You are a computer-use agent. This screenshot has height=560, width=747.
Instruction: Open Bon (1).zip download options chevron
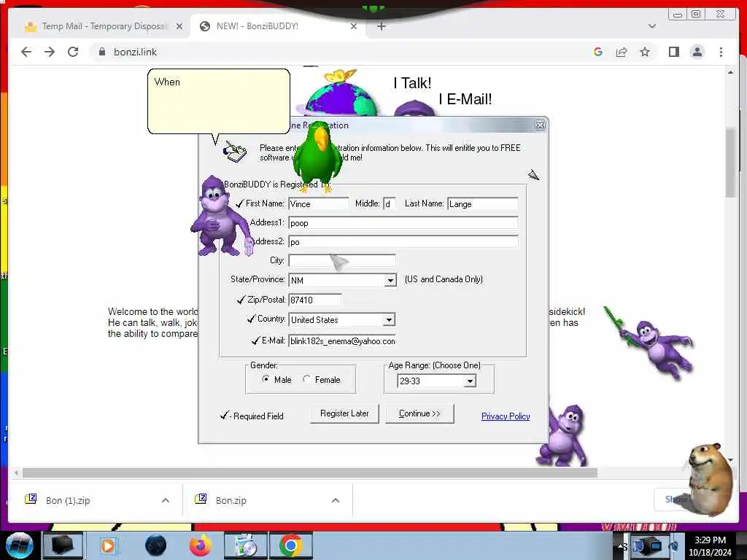pyautogui.click(x=166, y=500)
